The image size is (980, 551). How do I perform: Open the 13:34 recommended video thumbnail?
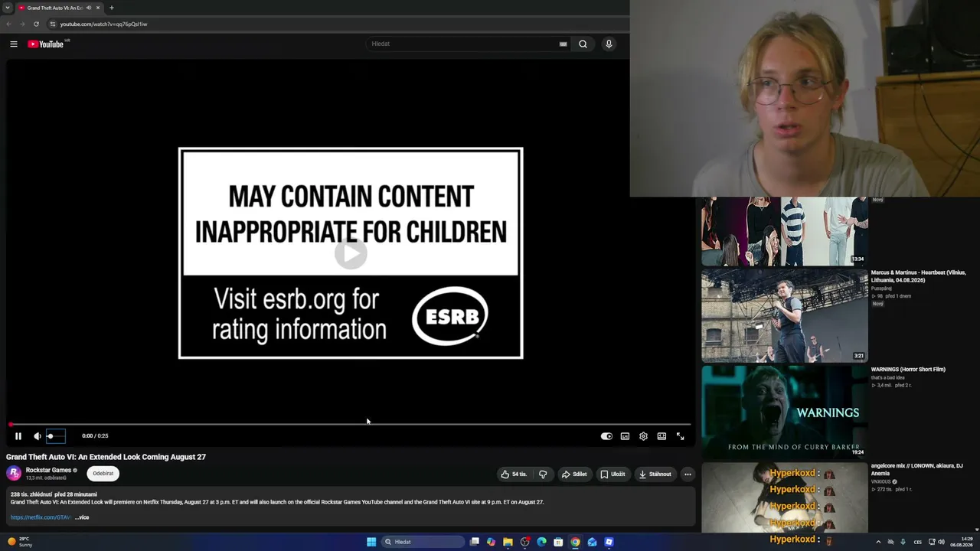point(785,231)
